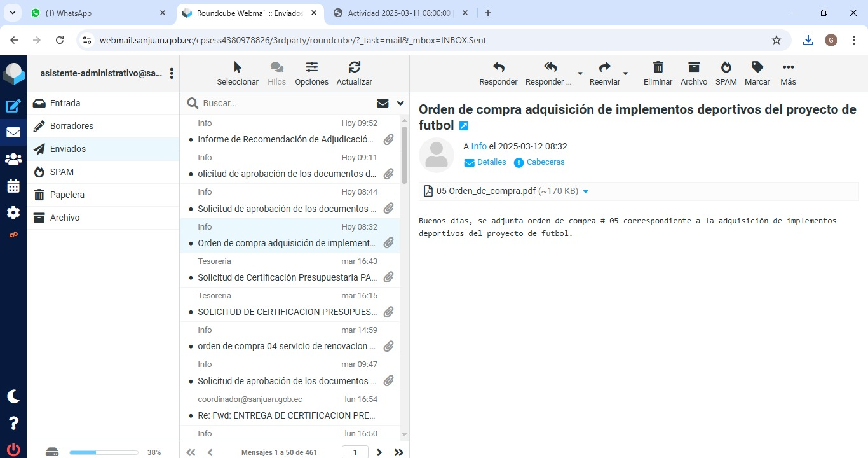Image resolution: width=868 pixels, height=458 pixels.
Task: Open the contacts icon in left sidebar
Action: 13,160
